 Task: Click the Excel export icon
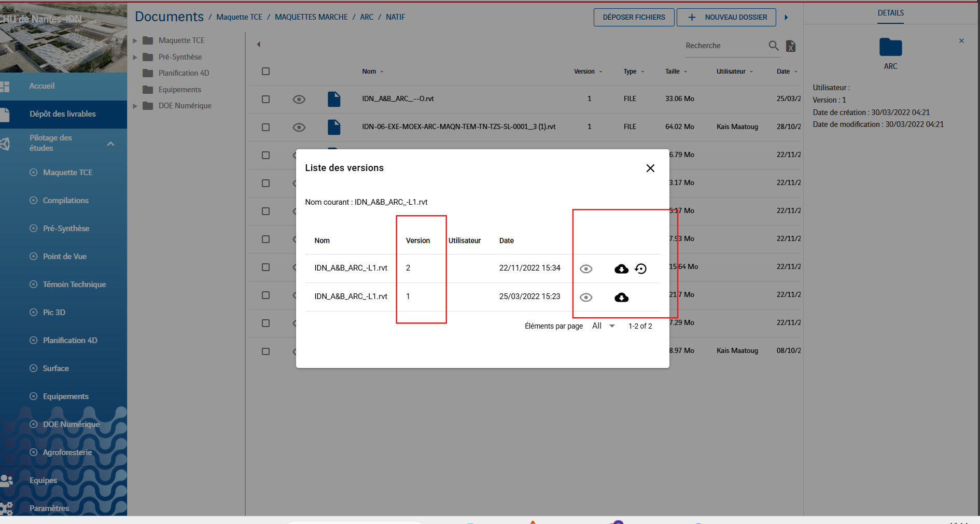pos(791,46)
